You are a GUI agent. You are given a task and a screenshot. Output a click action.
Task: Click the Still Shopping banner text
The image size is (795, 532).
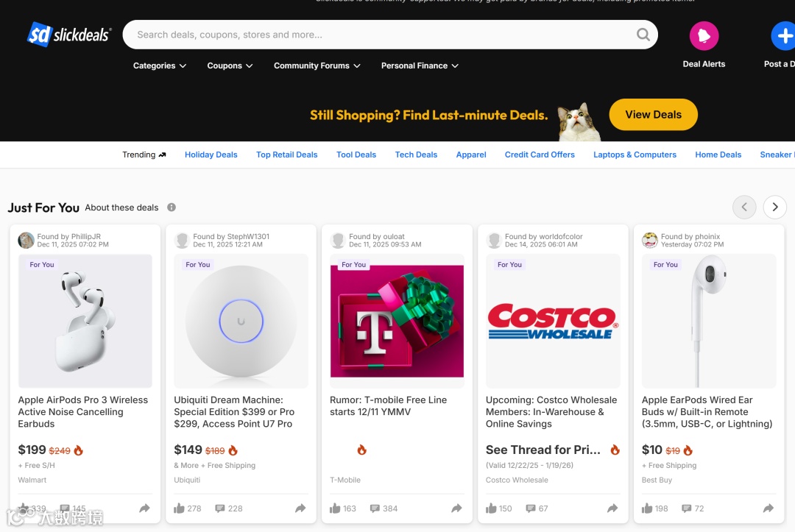point(429,115)
